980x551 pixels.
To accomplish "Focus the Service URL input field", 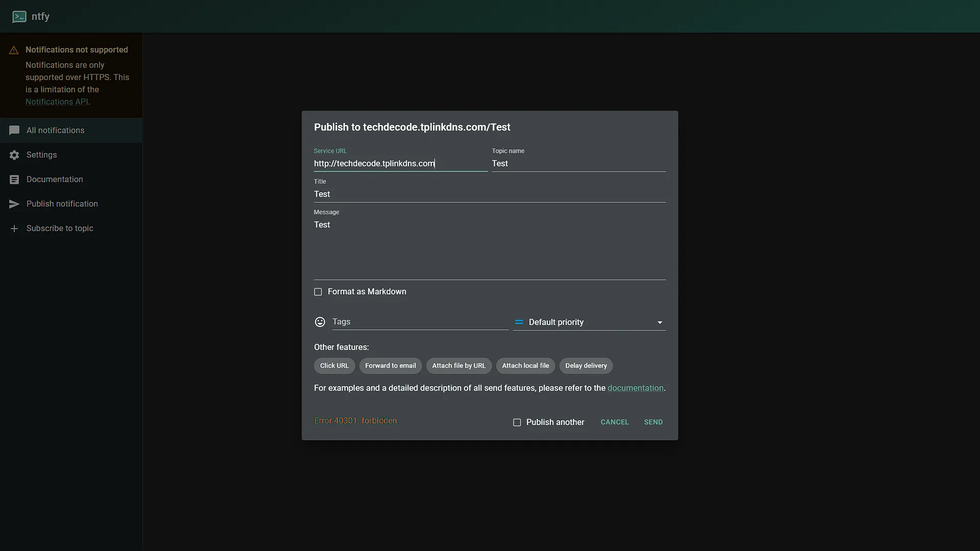I will pyautogui.click(x=401, y=164).
